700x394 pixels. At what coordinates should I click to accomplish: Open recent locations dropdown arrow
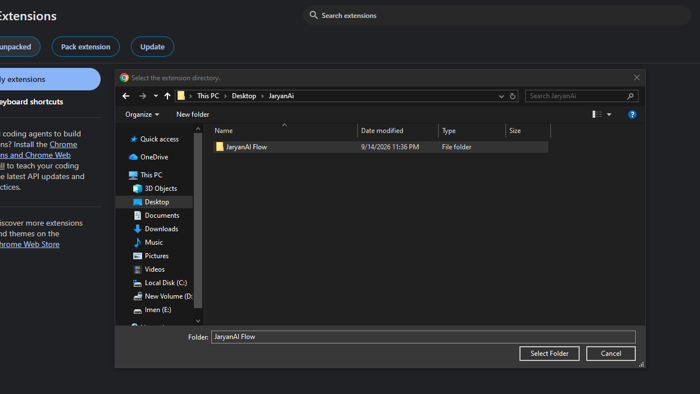155,96
